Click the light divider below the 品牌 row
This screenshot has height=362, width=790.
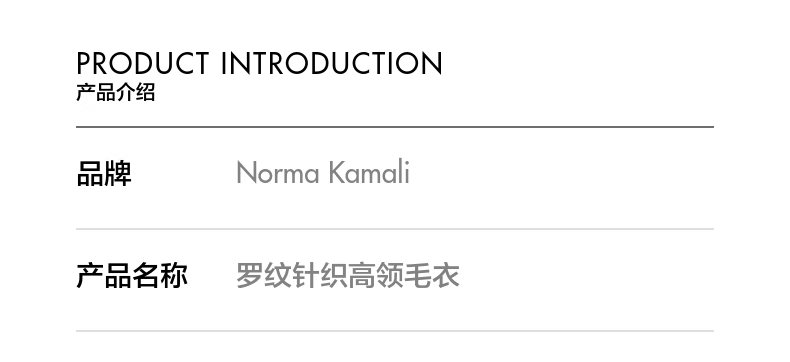point(395,229)
